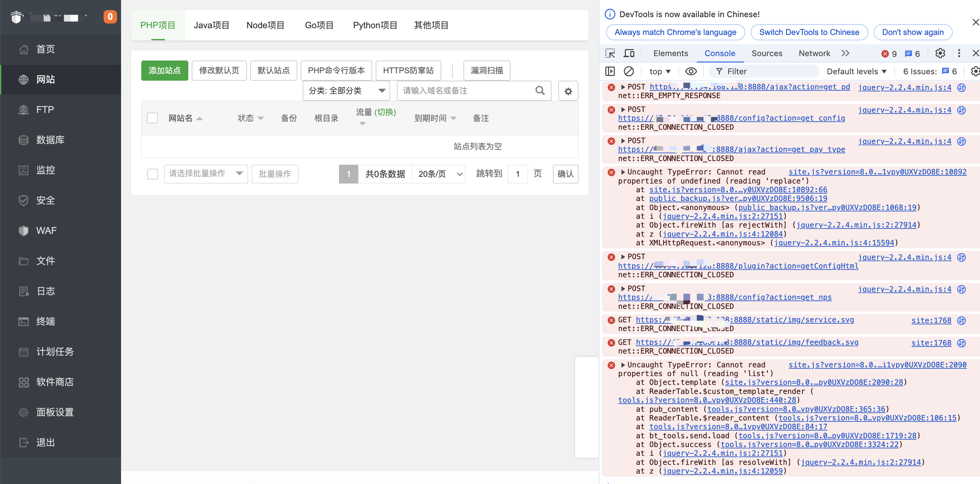Sort by 到期时间 column arrow

(x=453, y=119)
